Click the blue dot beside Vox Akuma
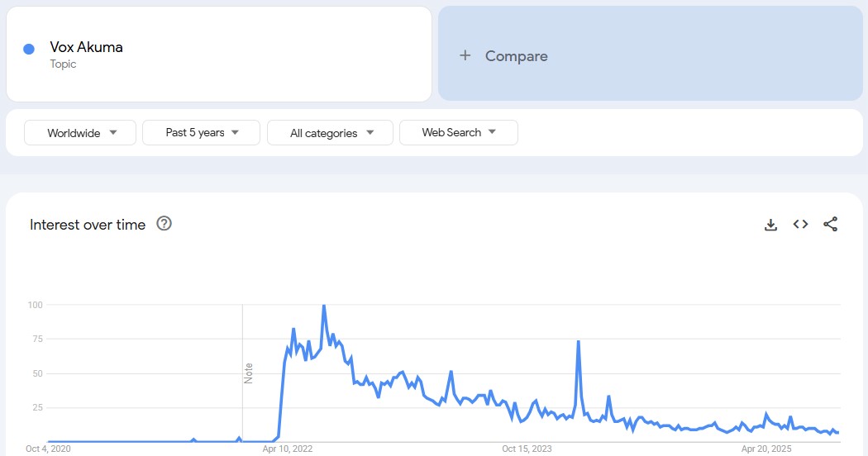Image resolution: width=868 pixels, height=456 pixels. tap(29, 49)
